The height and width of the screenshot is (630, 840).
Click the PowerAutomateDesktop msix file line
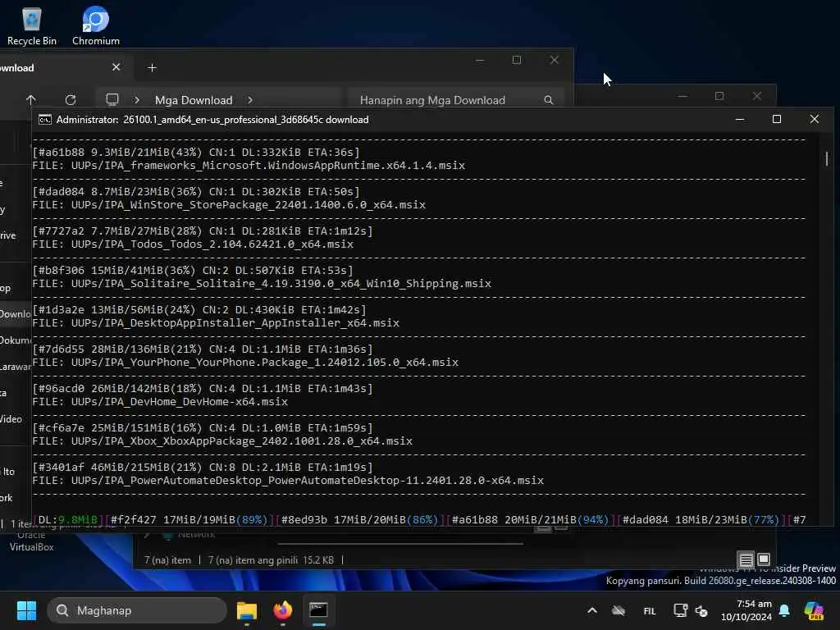288,481
